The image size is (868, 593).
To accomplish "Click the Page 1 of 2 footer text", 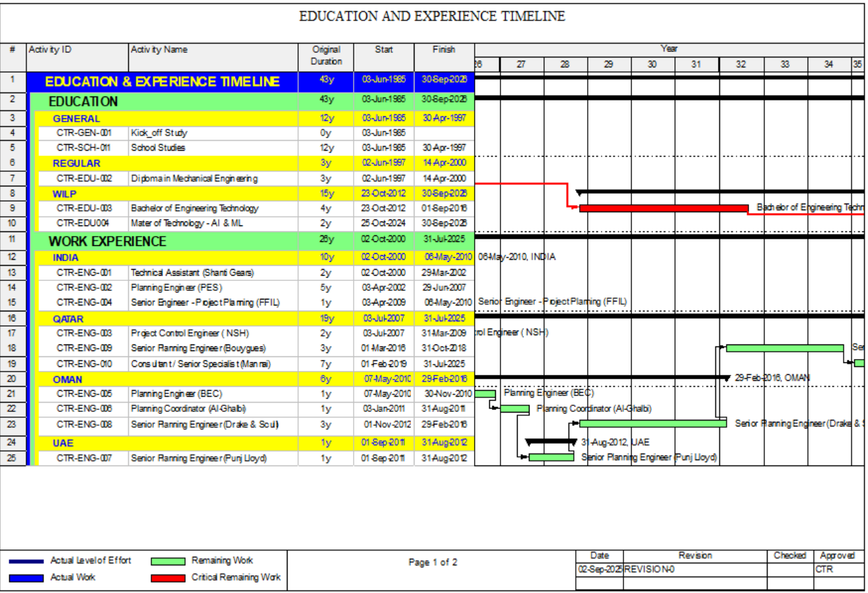I will (433, 563).
